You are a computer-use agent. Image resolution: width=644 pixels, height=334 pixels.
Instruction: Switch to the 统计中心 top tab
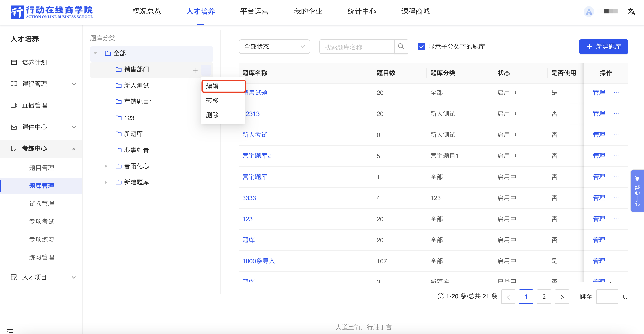coord(362,11)
